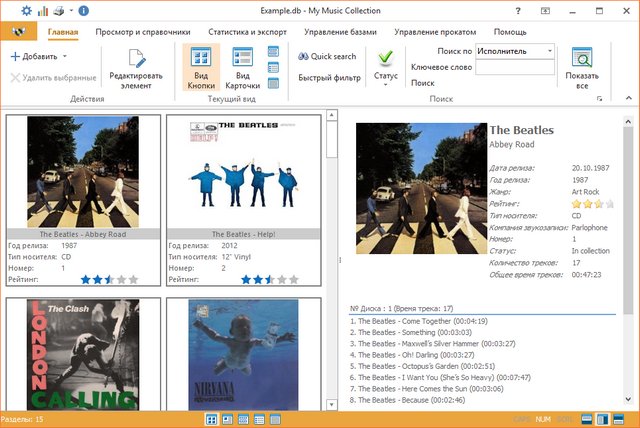
Task: Expand the Статус dropdown arrow
Action: tap(385, 85)
